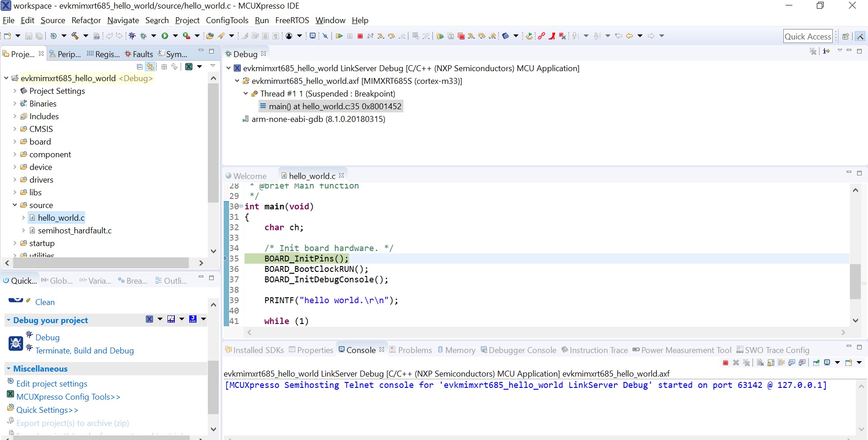868x440 pixels.
Task: Click the green Resume debug button
Action: coord(339,36)
